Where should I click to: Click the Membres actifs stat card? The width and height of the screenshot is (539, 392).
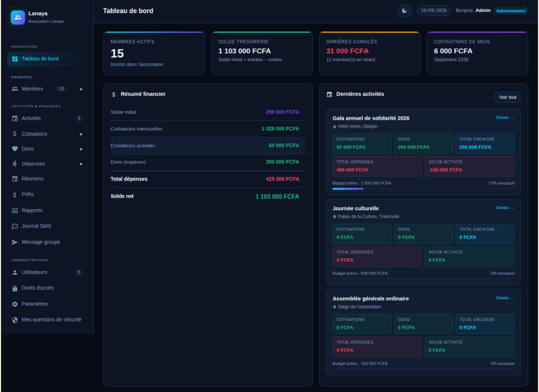154,53
